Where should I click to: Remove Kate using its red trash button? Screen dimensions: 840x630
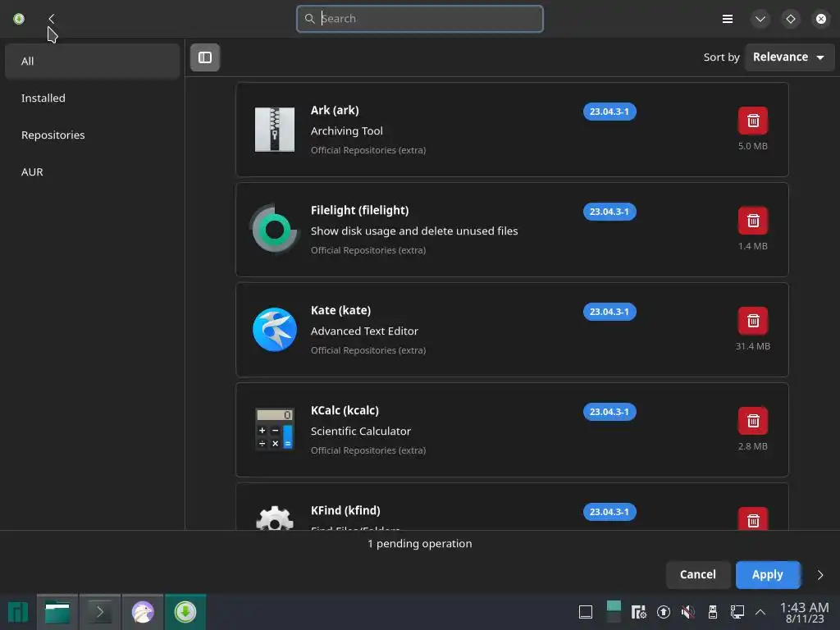tap(753, 321)
